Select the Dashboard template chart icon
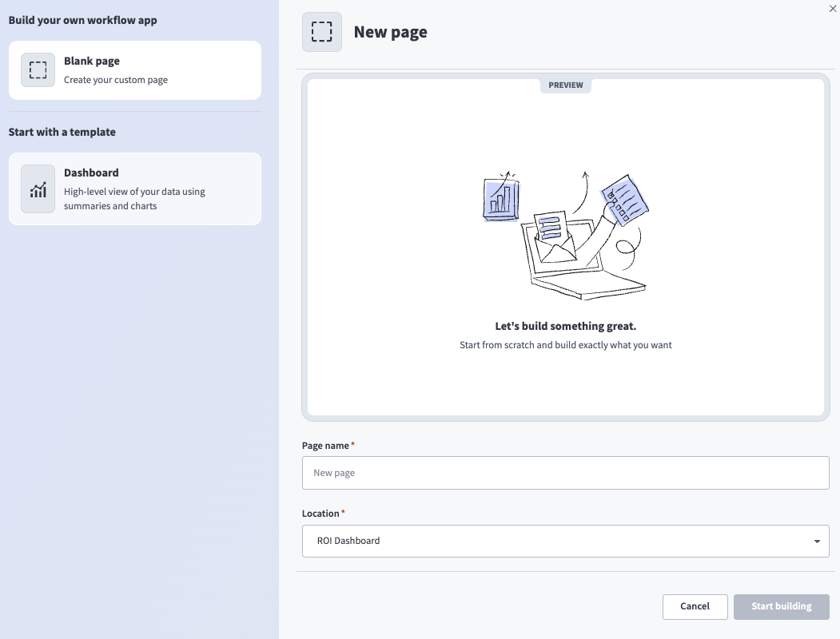Image resolution: width=840 pixels, height=639 pixels. (x=38, y=189)
